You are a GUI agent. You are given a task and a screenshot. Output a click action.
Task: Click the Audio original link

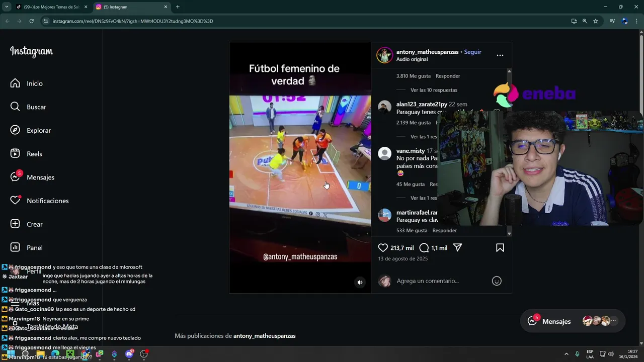click(412, 59)
